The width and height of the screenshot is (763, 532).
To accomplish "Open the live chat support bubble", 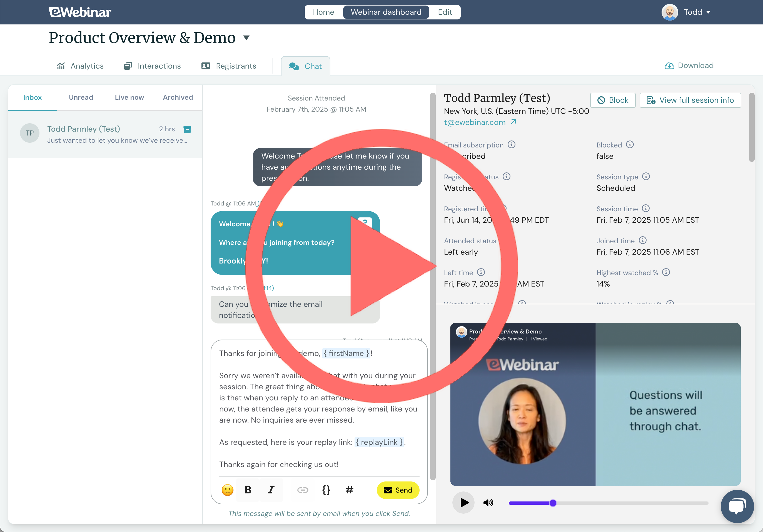I will coord(737,506).
